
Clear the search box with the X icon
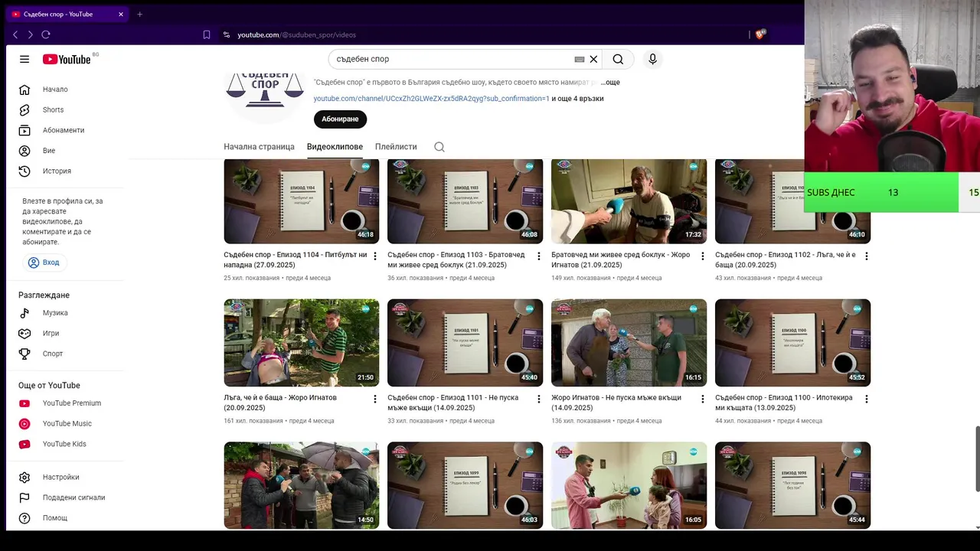pyautogui.click(x=593, y=59)
